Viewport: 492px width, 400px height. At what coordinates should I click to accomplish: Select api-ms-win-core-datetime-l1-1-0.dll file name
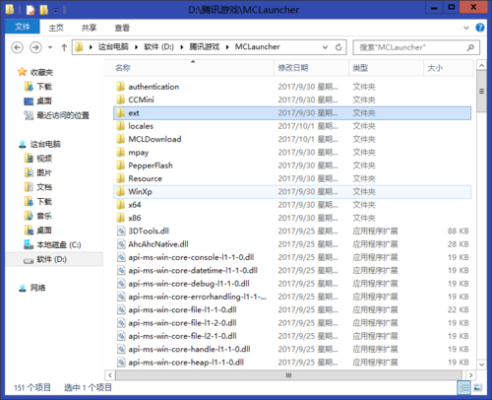(193, 270)
